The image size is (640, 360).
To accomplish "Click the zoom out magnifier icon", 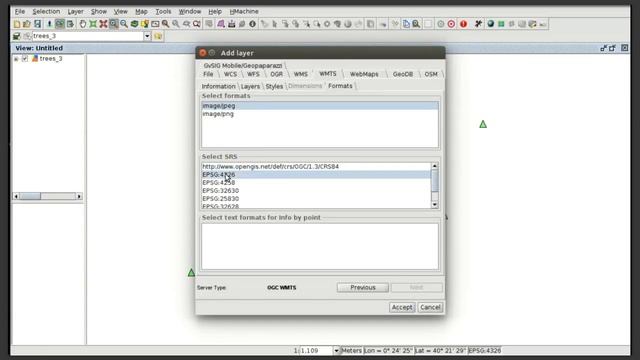I will pyautogui.click(x=124, y=24).
